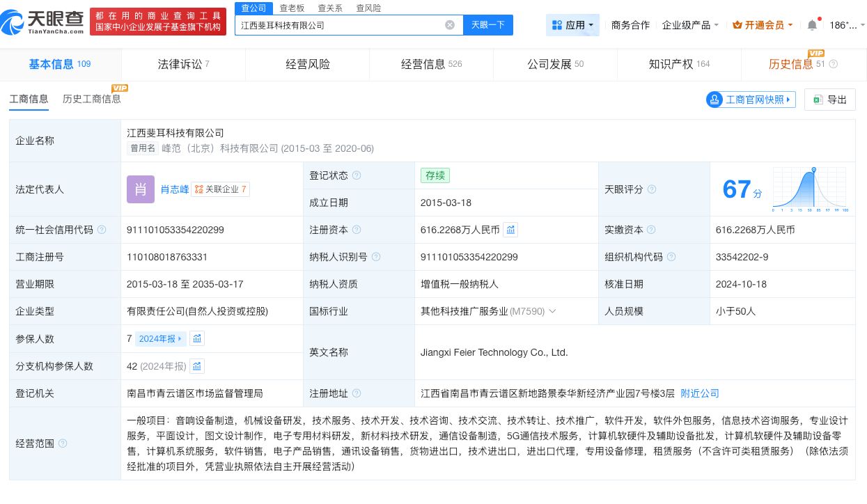Viewport: 867px width, 504px height.
Task: Click the grid icon on the 应用 button
Action: [557, 24]
